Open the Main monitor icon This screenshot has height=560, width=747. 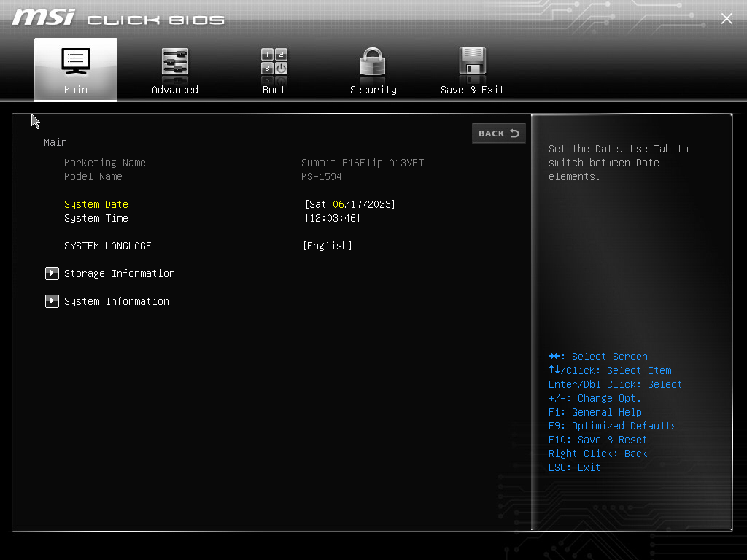click(76, 61)
